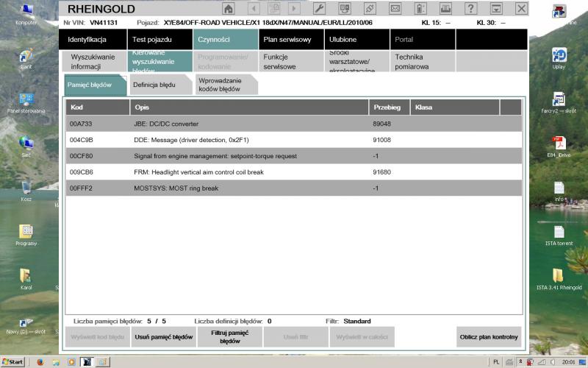
Task: Click the PL language indicator in tray
Action: click(x=496, y=362)
